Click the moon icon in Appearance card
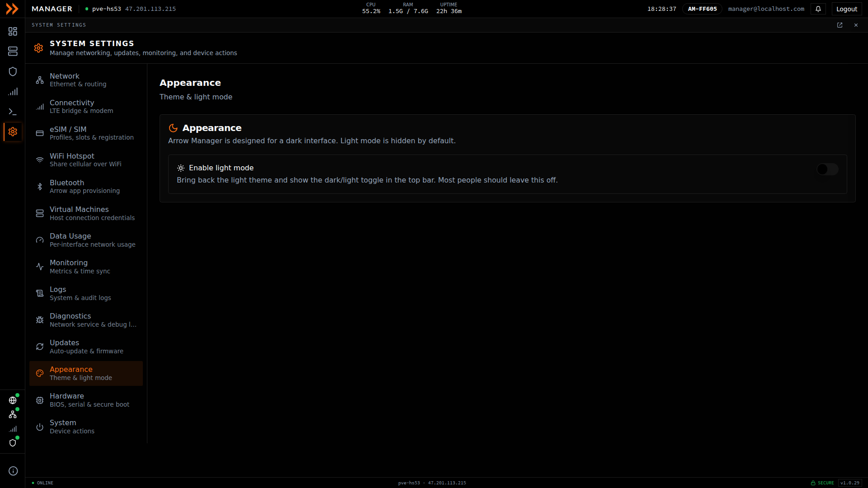Image resolution: width=868 pixels, height=488 pixels. point(173,128)
